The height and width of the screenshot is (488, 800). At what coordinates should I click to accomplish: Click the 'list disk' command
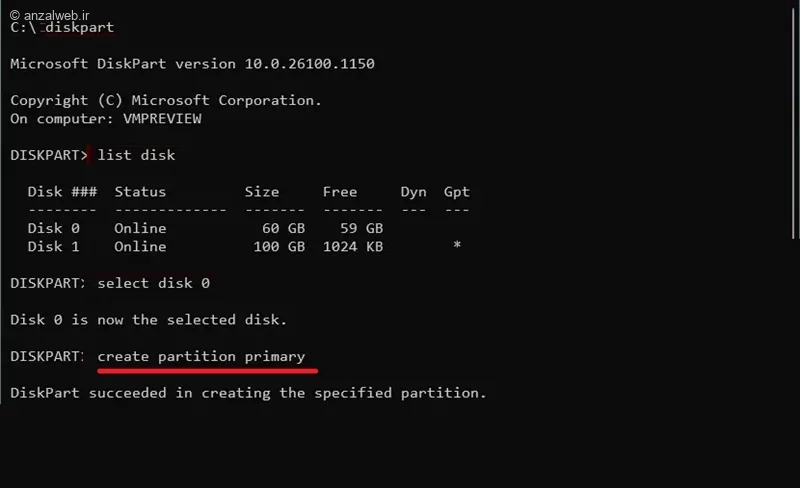(x=136, y=155)
